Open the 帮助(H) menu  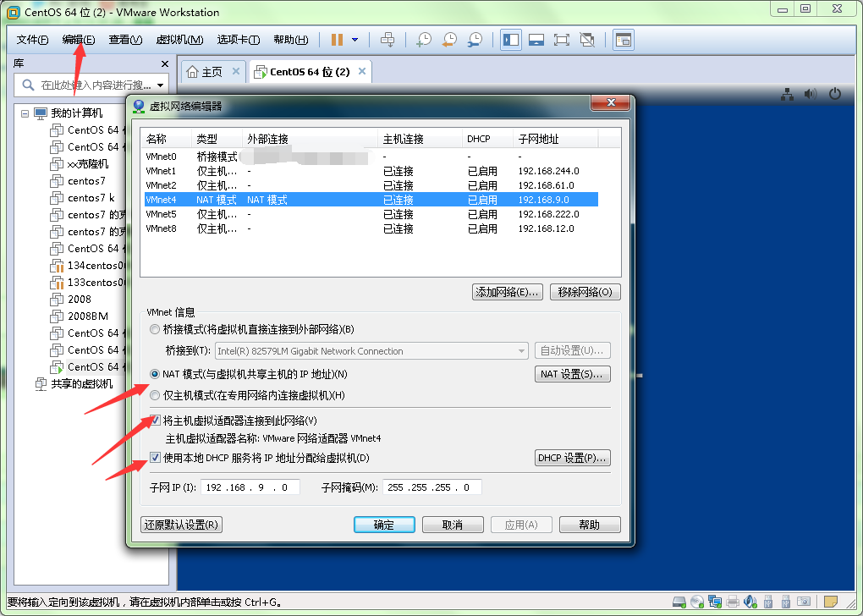(290, 40)
